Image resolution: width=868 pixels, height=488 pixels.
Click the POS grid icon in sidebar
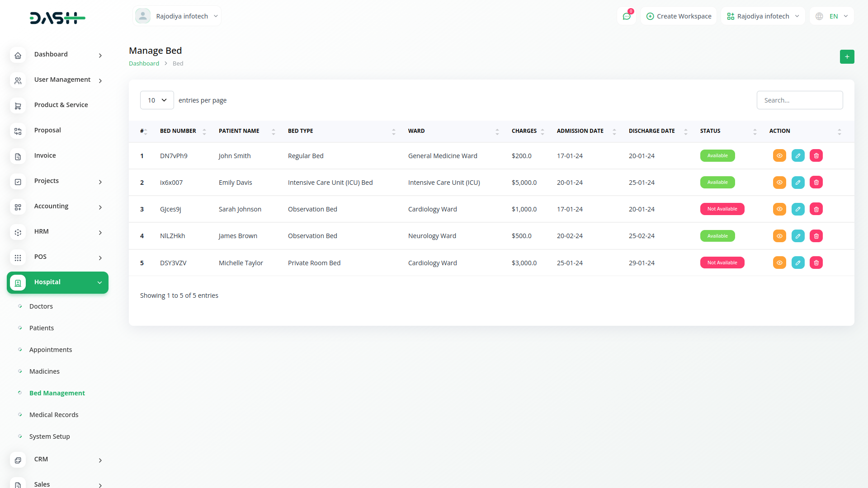(x=18, y=258)
